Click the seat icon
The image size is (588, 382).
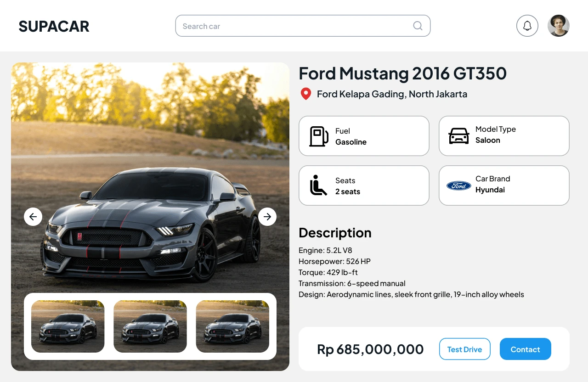318,185
